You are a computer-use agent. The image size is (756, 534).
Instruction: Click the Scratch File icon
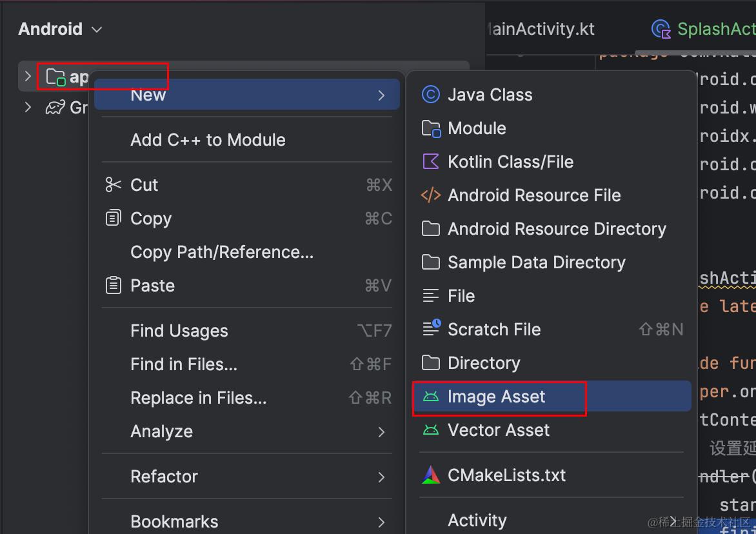[430, 329]
